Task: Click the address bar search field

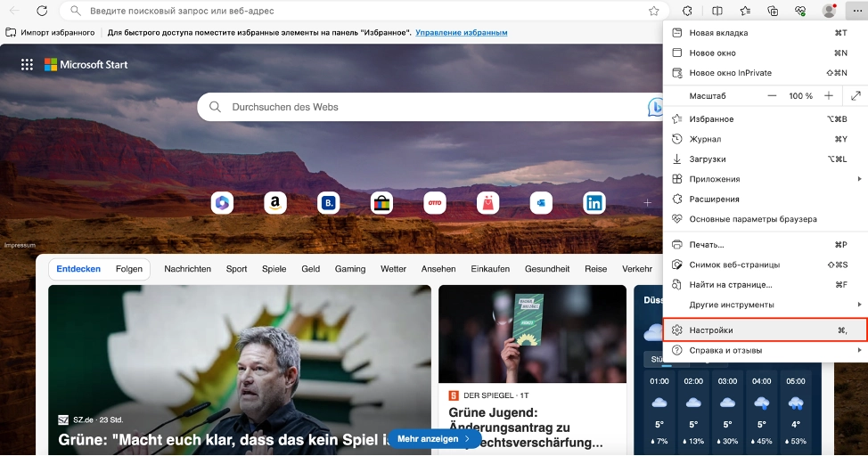Action: click(364, 11)
